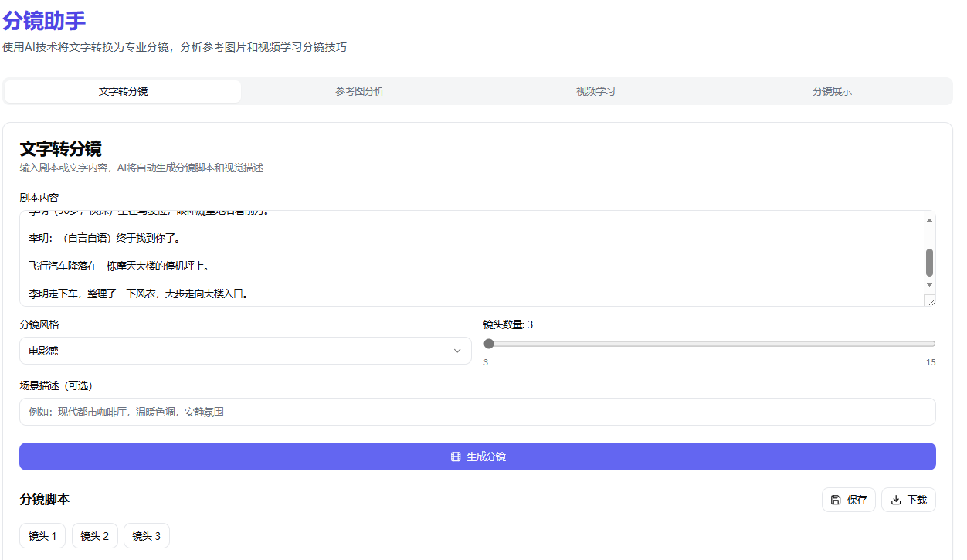This screenshot has width=967, height=560.
Task: Click the 镜头数量 slider handle
Action: (488, 343)
